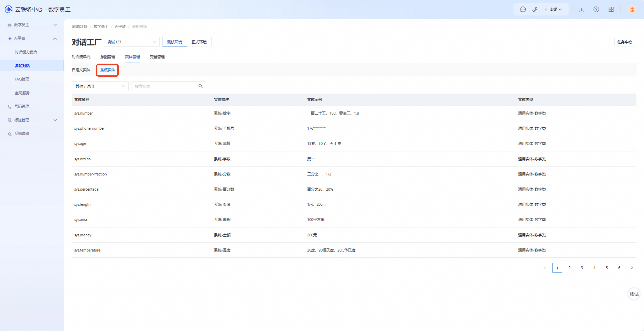This screenshot has width=644, height=331.
Task: Click the floating 测试 button
Action: [634, 294]
